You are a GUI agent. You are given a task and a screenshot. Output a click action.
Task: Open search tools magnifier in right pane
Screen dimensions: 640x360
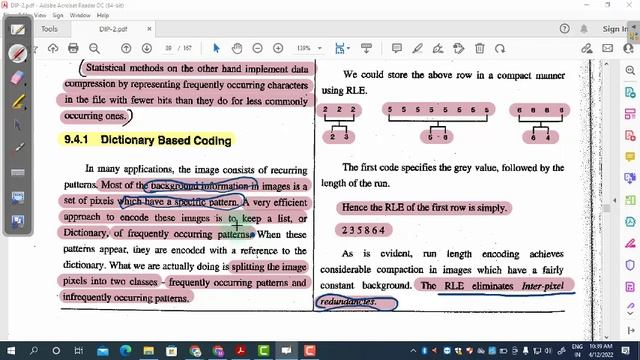[630, 71]
